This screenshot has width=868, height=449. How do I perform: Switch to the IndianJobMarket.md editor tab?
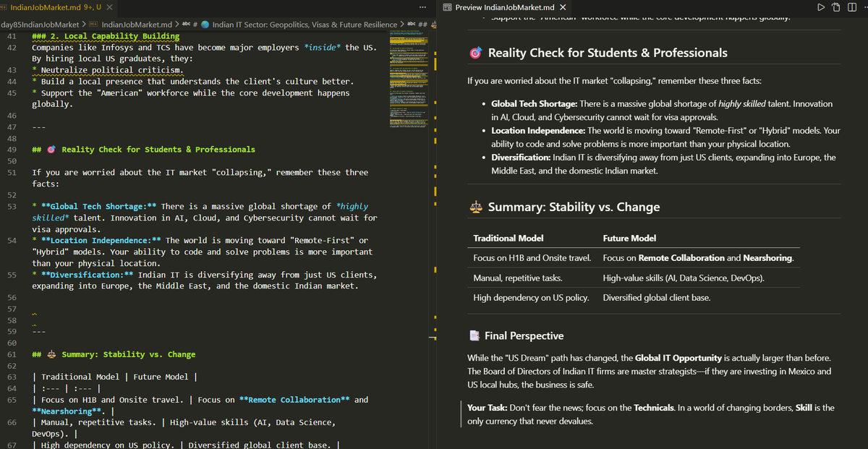pyautogui.click(x=58, y=7)
